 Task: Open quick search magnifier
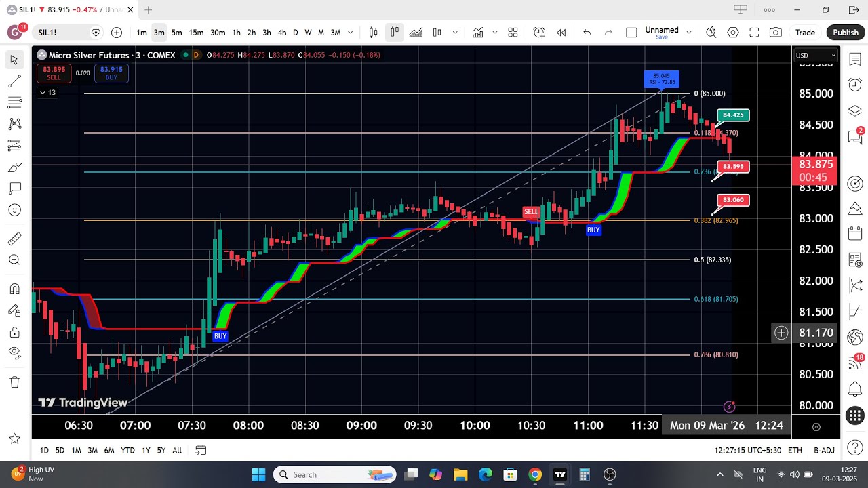[x=711, y=33]
